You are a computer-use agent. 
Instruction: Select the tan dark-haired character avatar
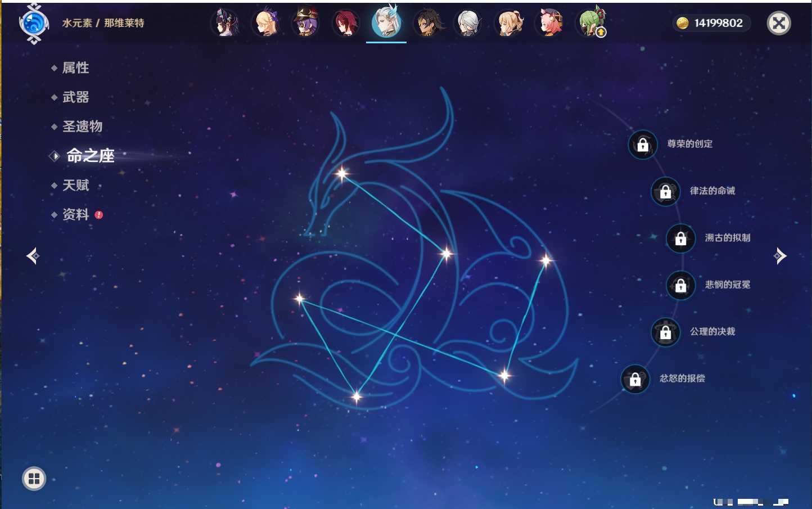coord(427,23)
